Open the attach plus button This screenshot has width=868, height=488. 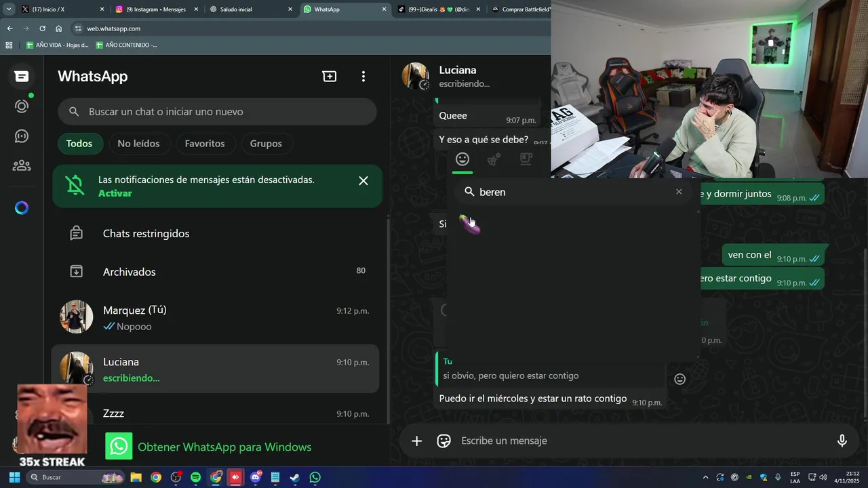tap(417, 441)
